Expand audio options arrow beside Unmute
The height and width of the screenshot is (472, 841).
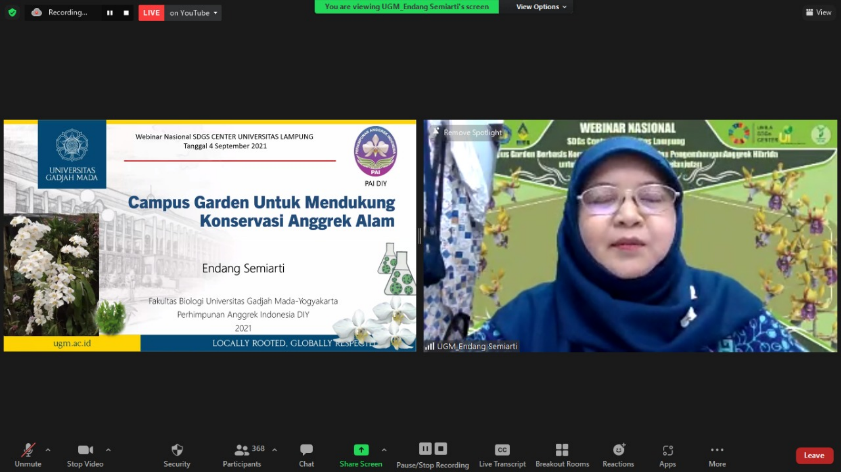[x=48, y=449]
